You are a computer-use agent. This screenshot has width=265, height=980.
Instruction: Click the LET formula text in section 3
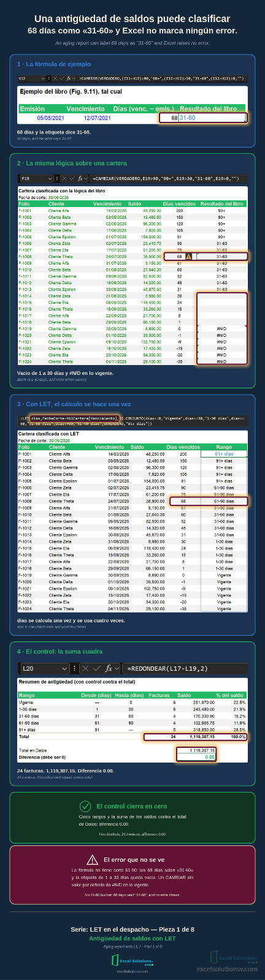click(132, 421)
